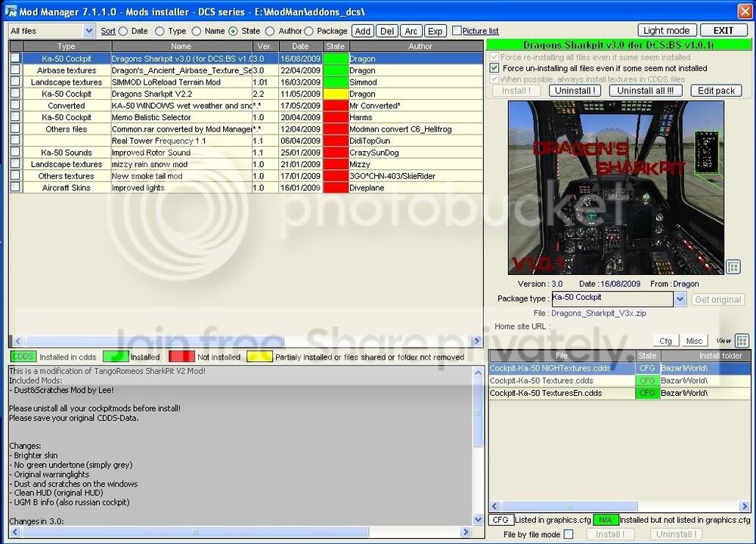Click the Mod Manager title bar icon
The height and width of the screenshot is (544, 756).
[10, 11]
